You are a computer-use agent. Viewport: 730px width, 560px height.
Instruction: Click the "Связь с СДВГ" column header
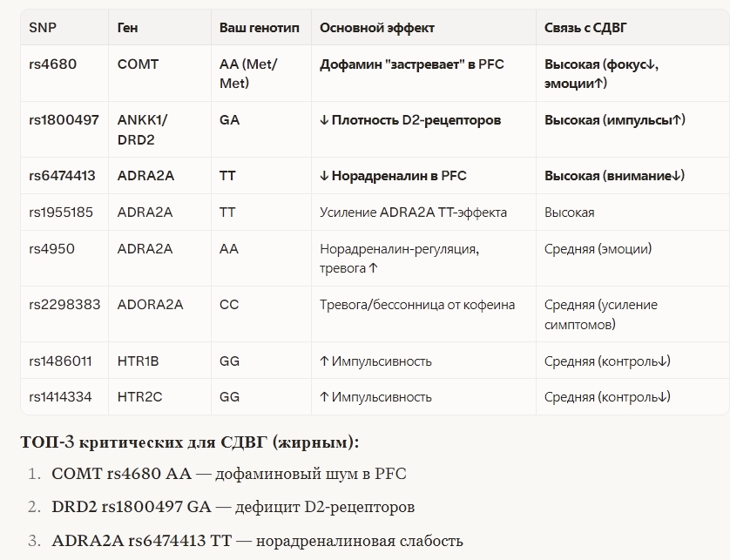point(585,28)
